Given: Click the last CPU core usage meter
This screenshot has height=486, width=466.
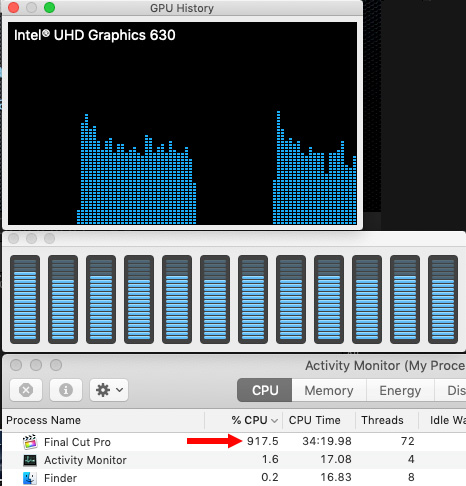Looking at the screenshot, I should click(443, 299).
